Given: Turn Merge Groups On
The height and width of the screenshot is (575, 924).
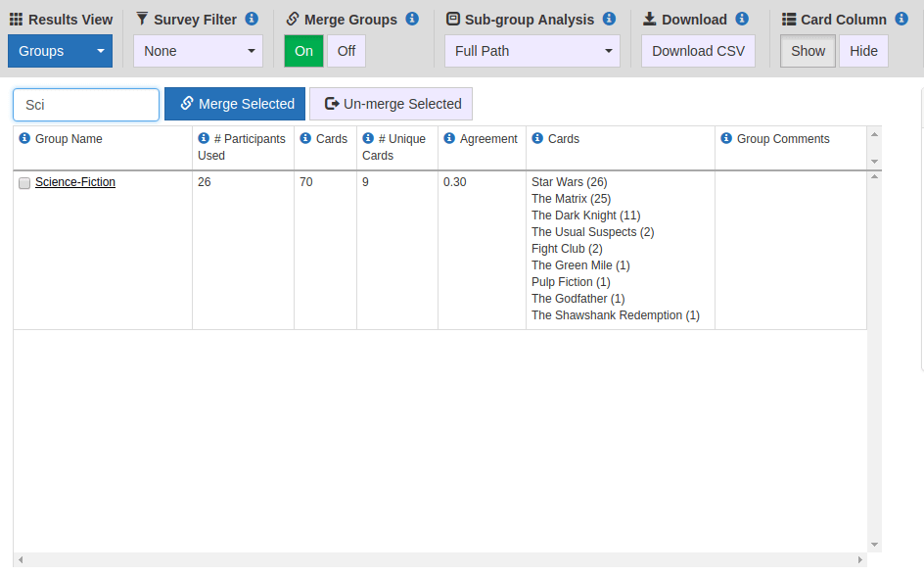Looking at the screenshot, I should [x=303, y=51].
